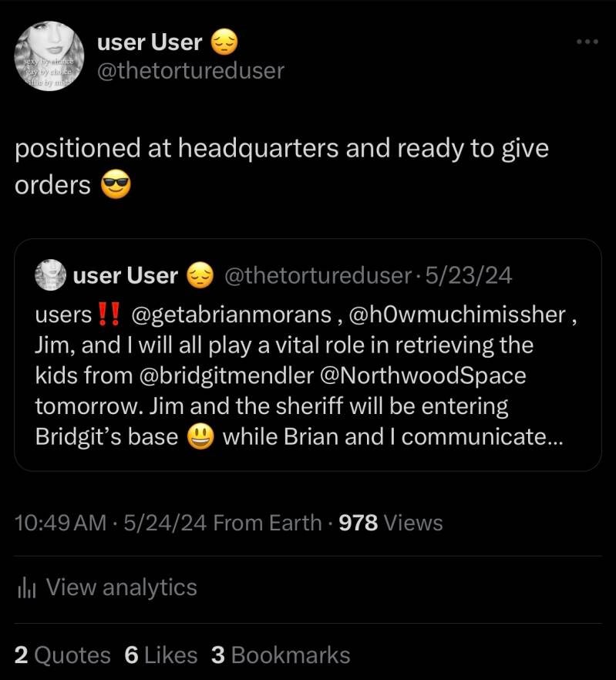This screenshot has width=616, height=680.
Task: Show the 6 Likes list
Action: 160,655
